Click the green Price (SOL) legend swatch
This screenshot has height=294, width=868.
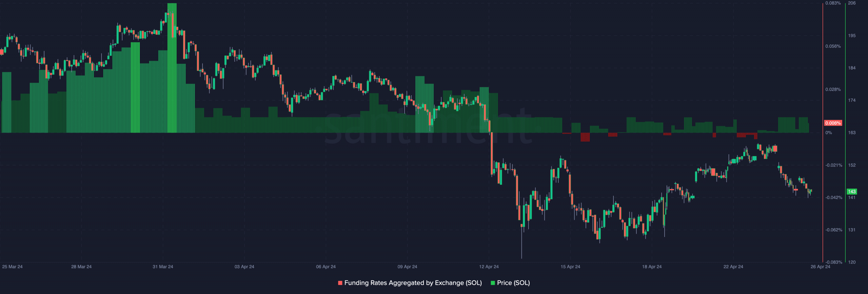493,283
